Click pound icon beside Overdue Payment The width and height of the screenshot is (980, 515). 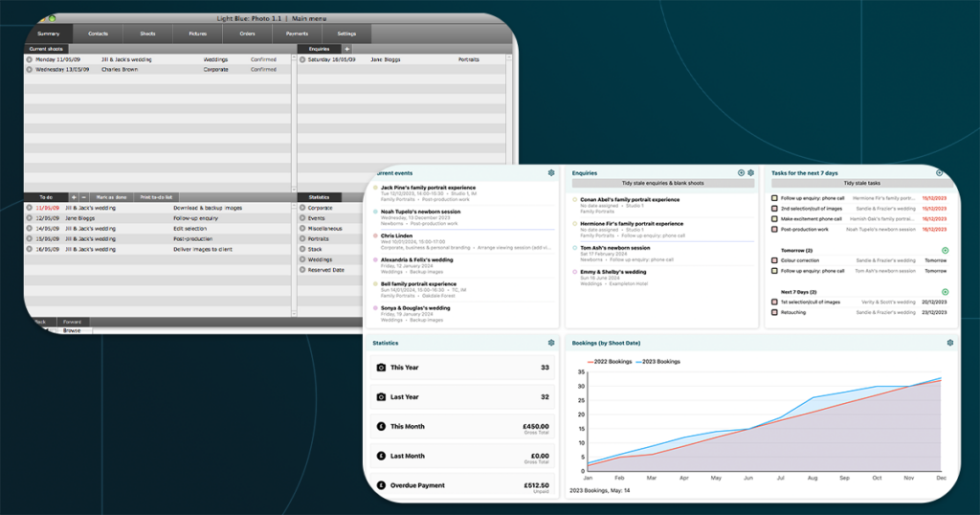pyautogui.click(x=381, y=485)
